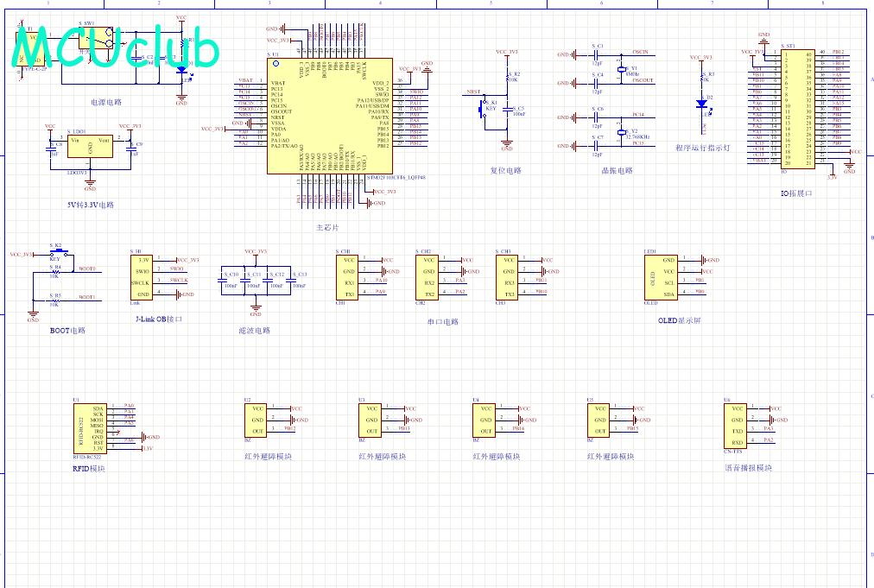Viewport: 874px width, 588px height.
Task: Click the '复位电路' section label
Action: (x=505, y=171)
